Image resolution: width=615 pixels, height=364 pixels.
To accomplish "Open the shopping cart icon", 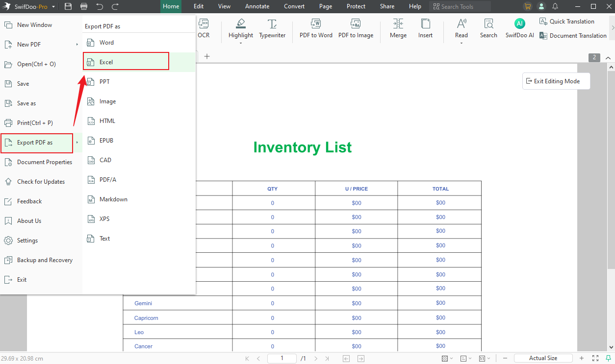I will pos(528,6).
